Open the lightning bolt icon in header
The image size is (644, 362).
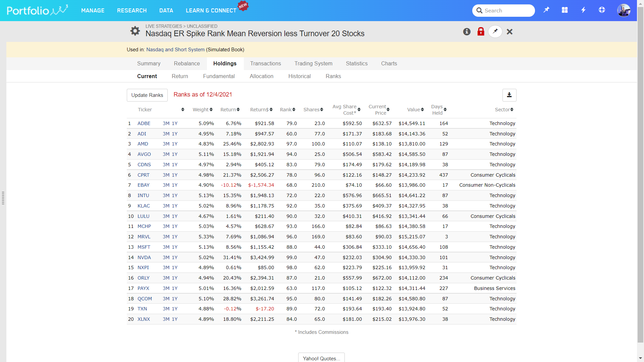tap(583, 10)
